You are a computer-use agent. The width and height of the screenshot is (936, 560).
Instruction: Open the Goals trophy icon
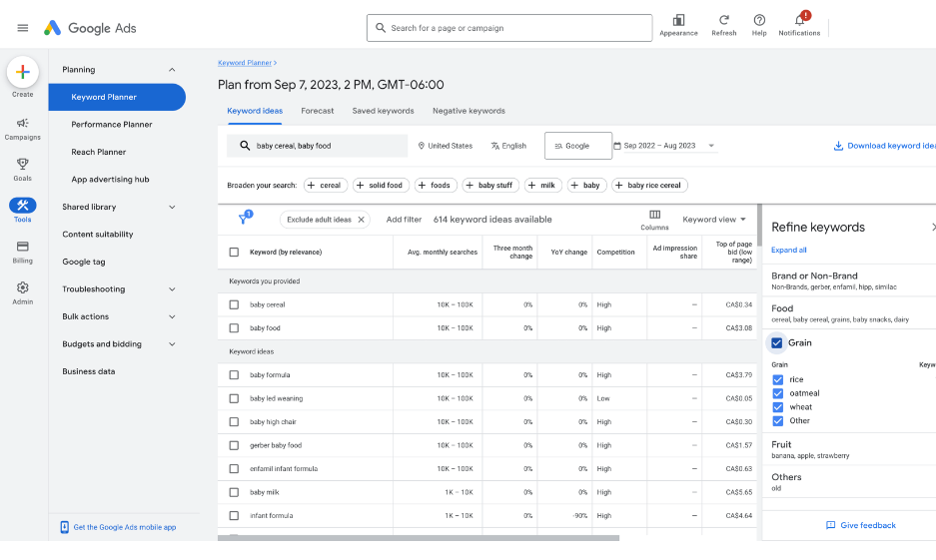tap(23, 165)
